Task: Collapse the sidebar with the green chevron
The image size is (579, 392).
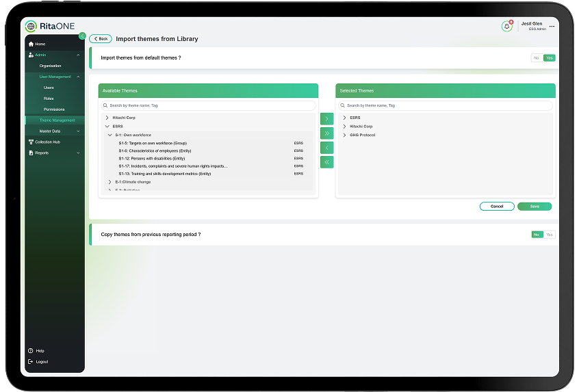Action: pos(82,36)
